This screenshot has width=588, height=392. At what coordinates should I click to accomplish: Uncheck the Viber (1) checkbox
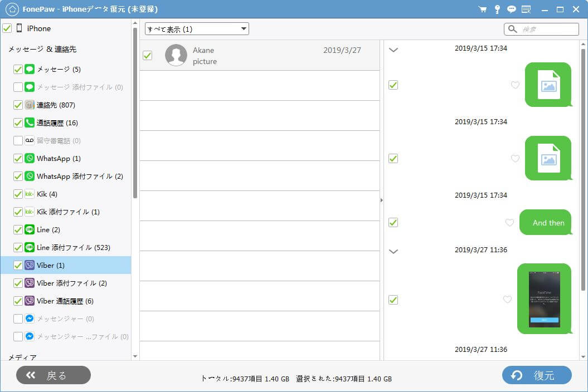tap(18, 266)
